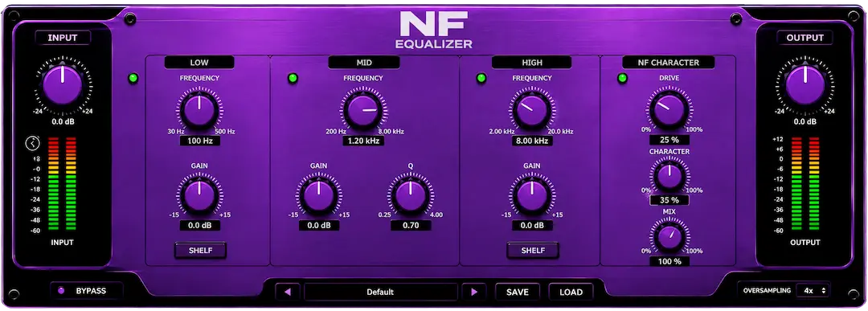The width and height of the screenshot is (868, 311).
Task: Click the Input 0.0 dB readout
Action: point(63,121)
